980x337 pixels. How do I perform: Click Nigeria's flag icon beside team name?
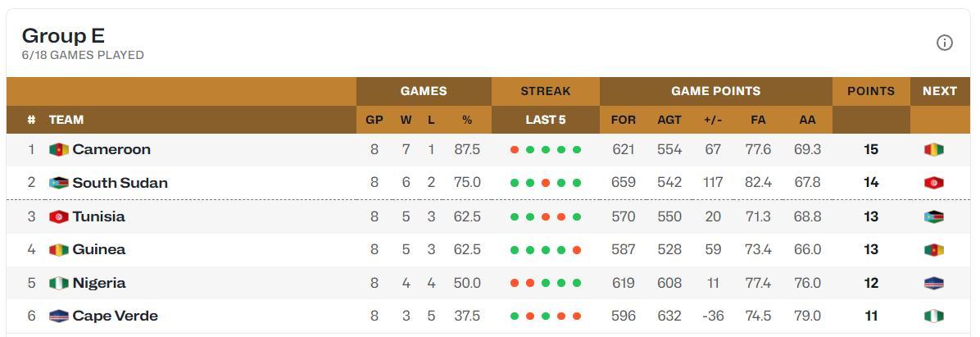(59, 283)
